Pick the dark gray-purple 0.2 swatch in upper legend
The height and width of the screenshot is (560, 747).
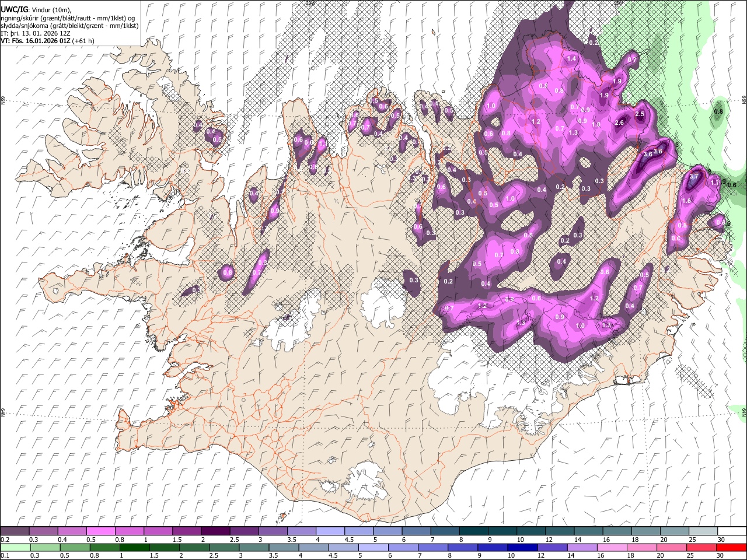click(15, 531)
